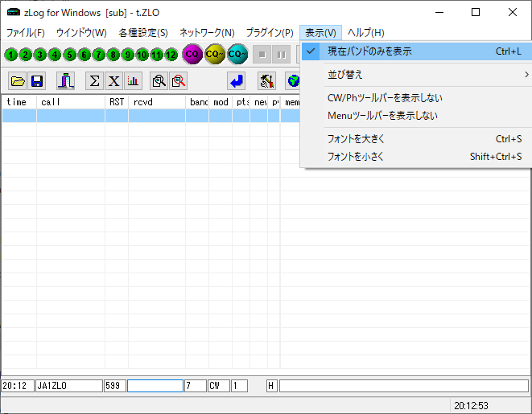Close the 表示(V) menu
This screenshot has height=414, width=532.
[320, 33]
